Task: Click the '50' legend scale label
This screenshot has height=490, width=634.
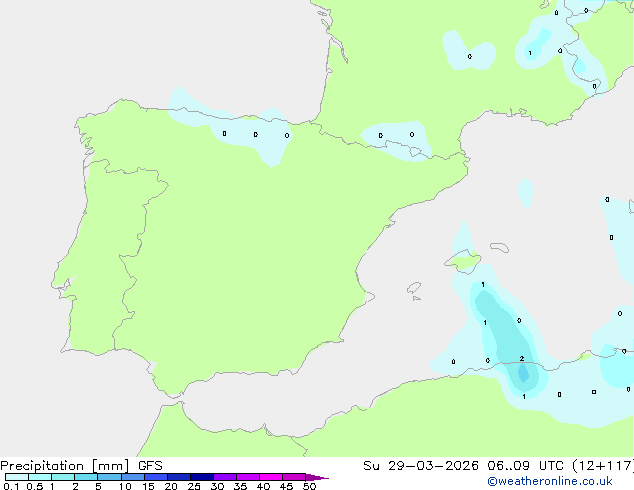Action: point(309,486)
